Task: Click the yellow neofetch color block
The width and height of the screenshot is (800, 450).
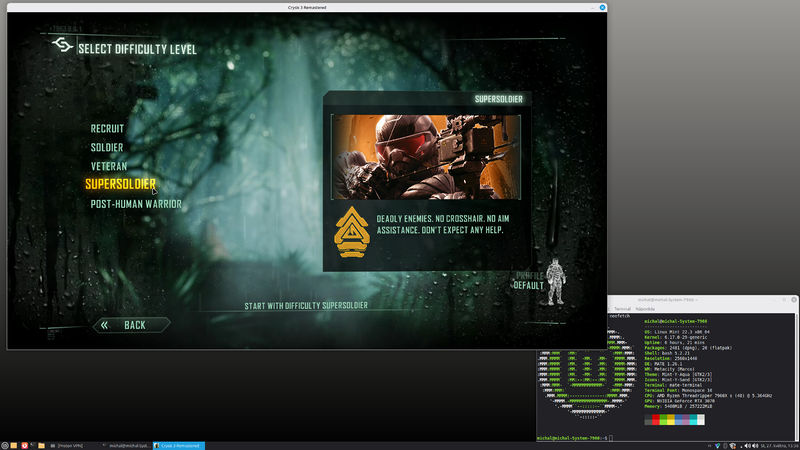Action: pyautogui.click(x=671, y=419)
